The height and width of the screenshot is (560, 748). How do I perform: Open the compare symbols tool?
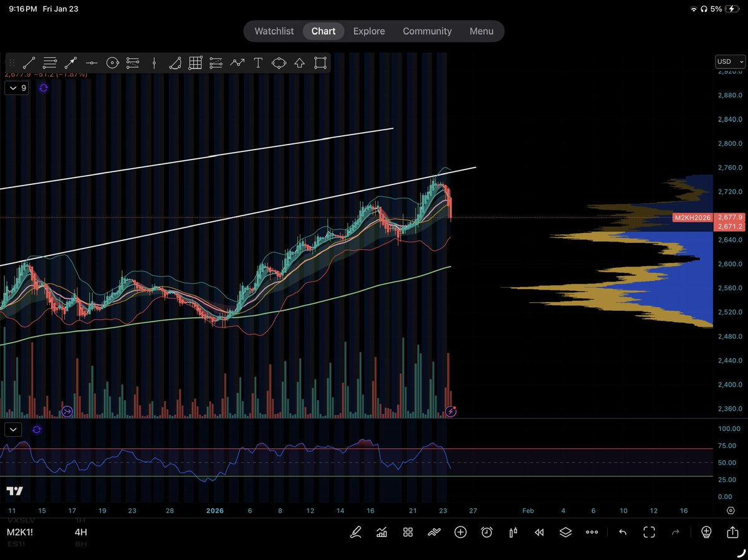(434, 532)
